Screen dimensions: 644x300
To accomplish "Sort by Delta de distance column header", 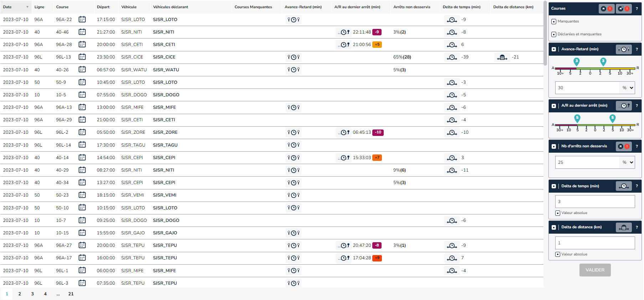I will click(513, 7).
